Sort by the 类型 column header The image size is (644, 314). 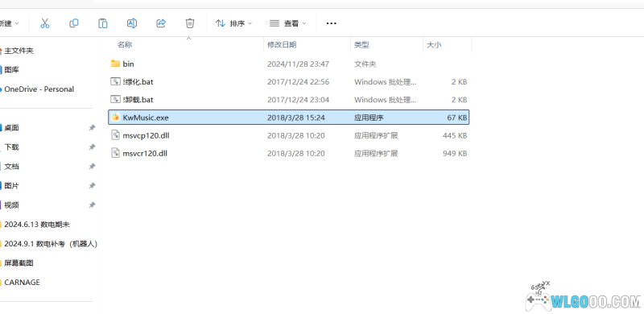click(361, 45)
